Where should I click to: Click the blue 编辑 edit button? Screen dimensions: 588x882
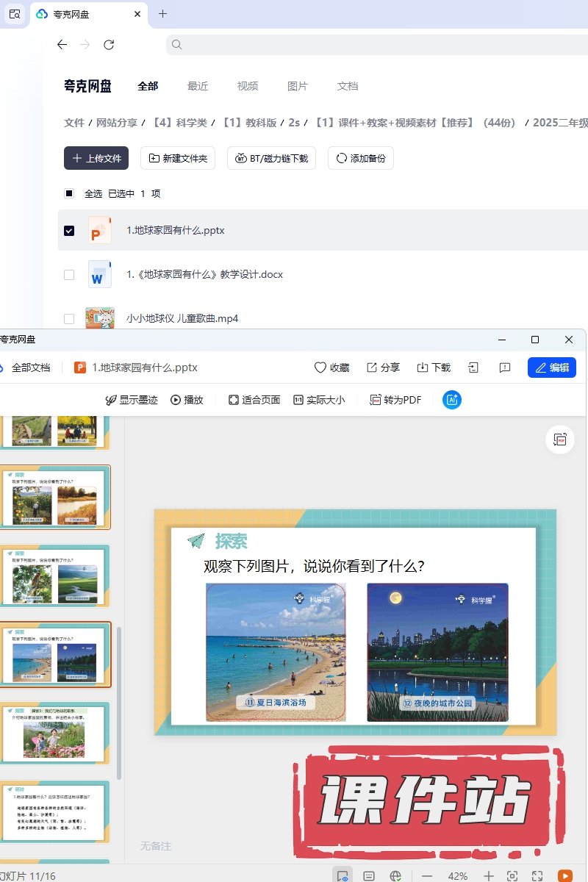[551, 367]
